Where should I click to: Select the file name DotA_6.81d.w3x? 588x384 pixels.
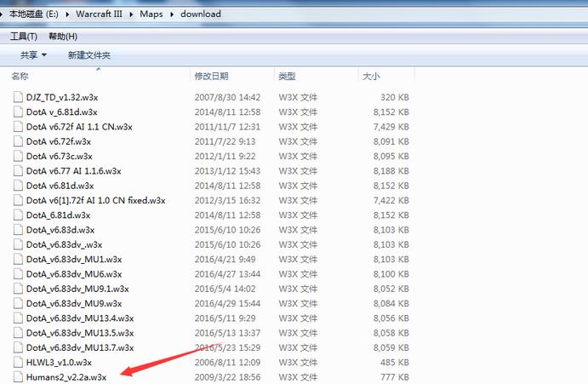58,215
